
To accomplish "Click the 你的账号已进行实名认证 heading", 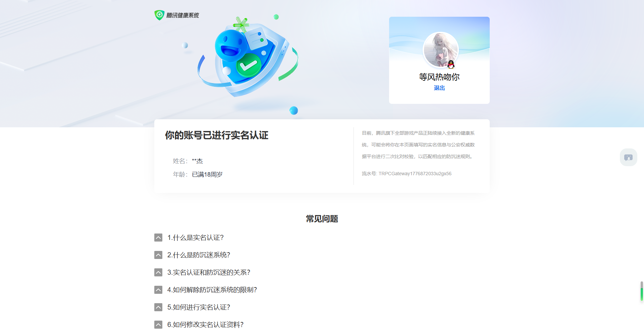I will click(x=216, y=135).
